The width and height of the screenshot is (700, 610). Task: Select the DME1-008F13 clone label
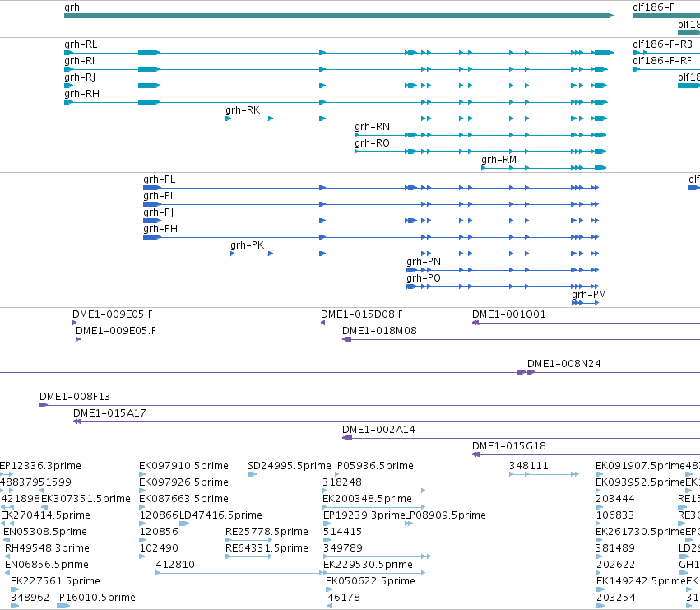[x=75, y=397]
